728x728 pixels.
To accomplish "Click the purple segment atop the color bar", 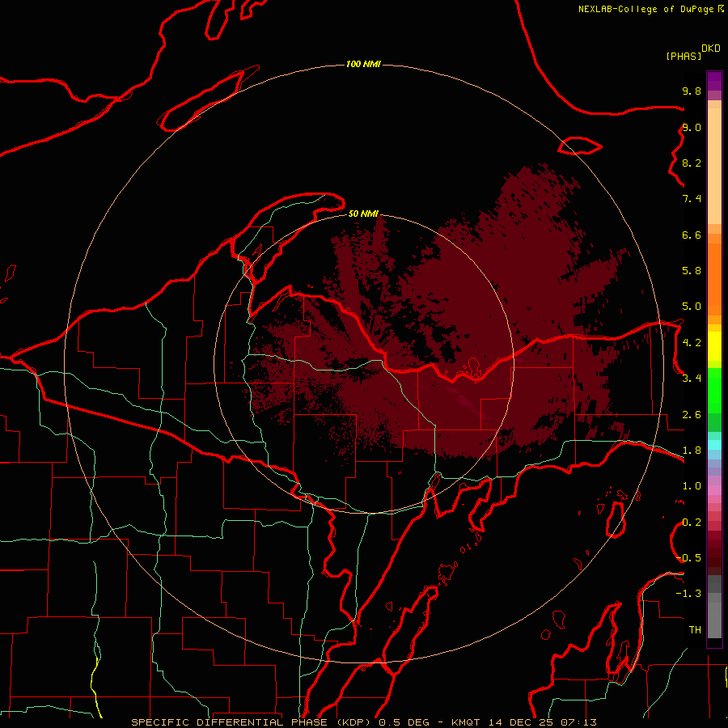I will coord(714,81).
